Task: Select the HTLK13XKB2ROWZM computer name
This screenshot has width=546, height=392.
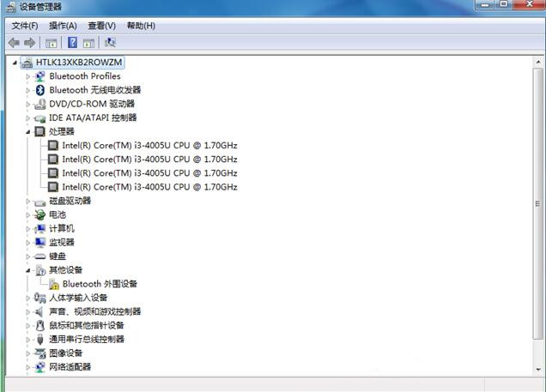Action: click(79, 63)
